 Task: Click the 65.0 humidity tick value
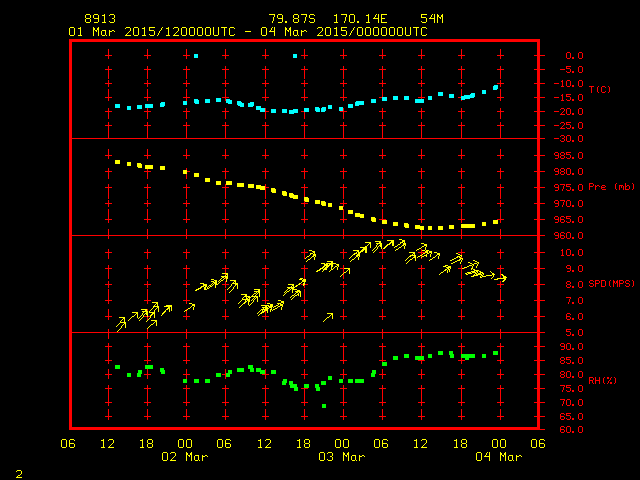(x=571, y=417)
